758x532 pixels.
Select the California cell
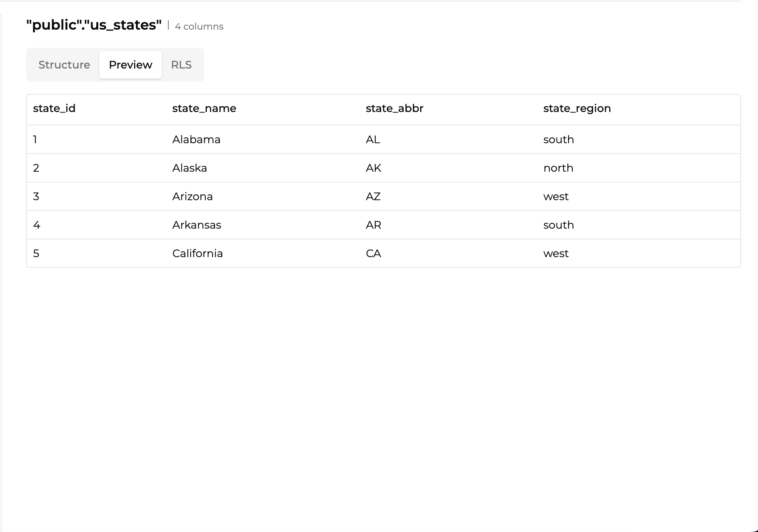point(197,253)
